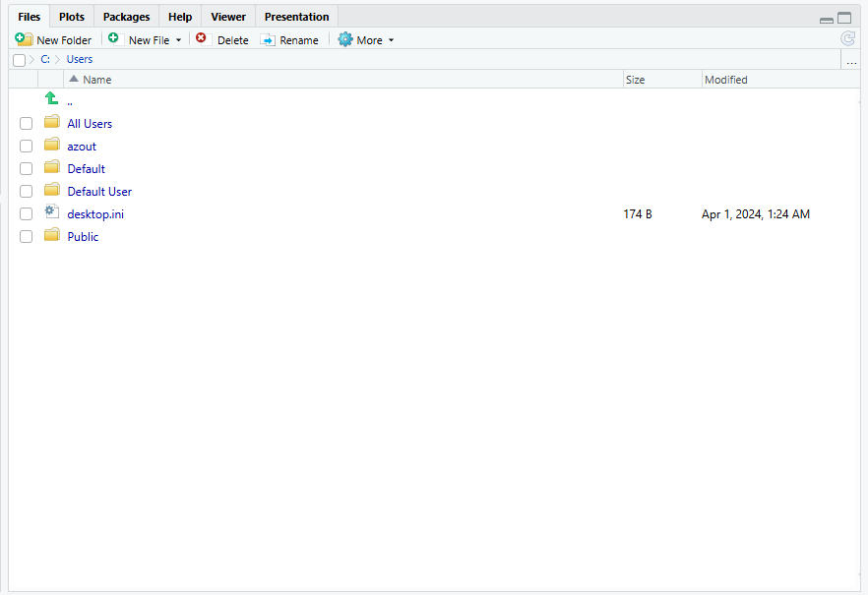Switch to the Viewer tab
868x595 pixels.
228,17
